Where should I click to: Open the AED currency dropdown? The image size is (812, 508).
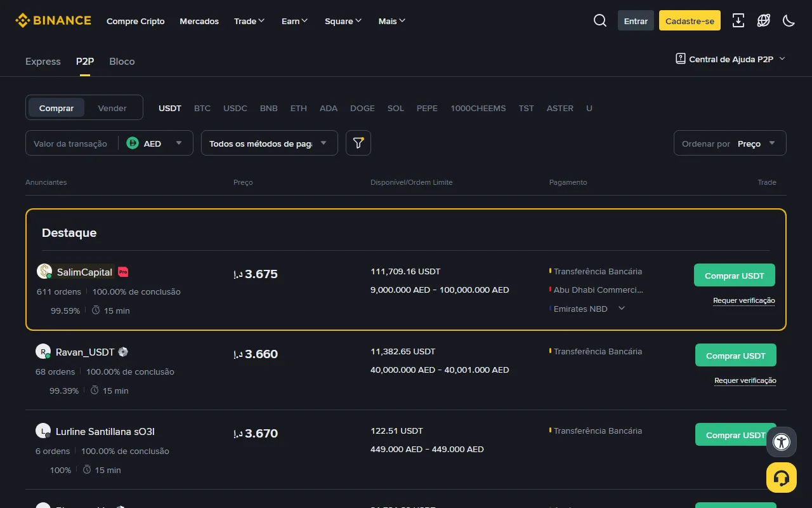coord(155,144)
